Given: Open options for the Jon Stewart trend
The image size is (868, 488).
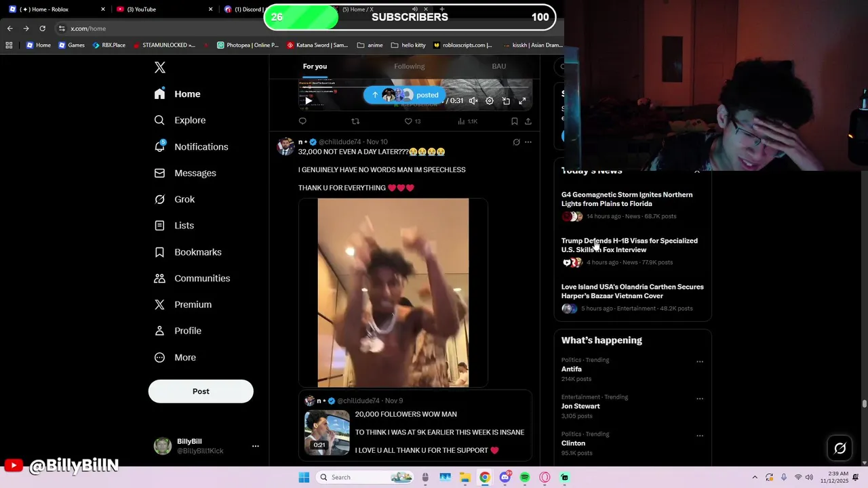Looking at the screenshot, I should [x=700, y=399].
